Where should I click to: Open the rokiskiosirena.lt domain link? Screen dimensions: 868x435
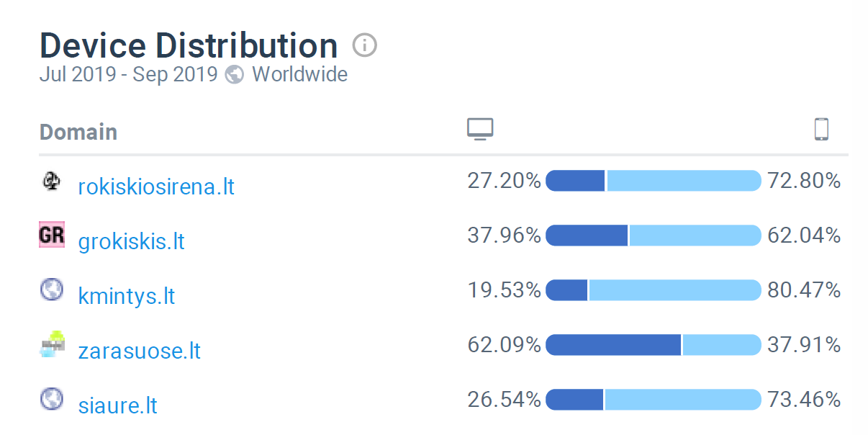pyautogui.click(x=156, y=187)
